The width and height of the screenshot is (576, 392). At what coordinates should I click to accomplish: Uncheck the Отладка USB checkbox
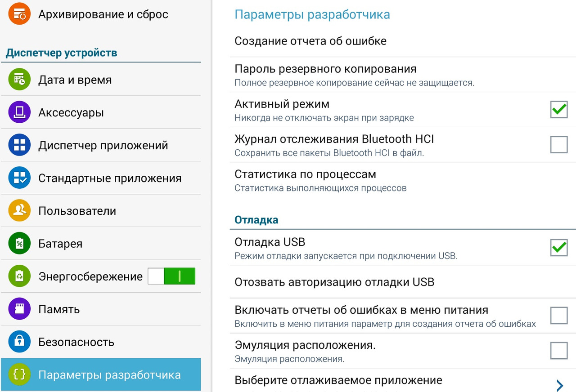[x=559, y=247]
